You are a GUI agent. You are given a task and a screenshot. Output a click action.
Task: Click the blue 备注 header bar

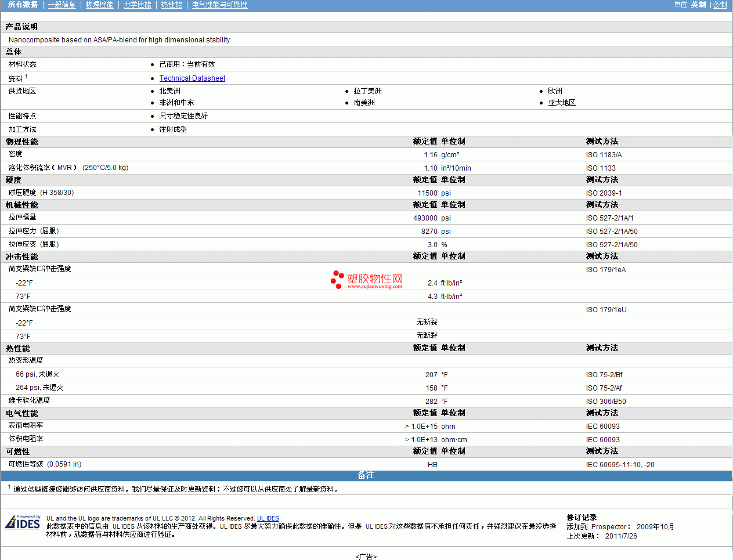366,475
